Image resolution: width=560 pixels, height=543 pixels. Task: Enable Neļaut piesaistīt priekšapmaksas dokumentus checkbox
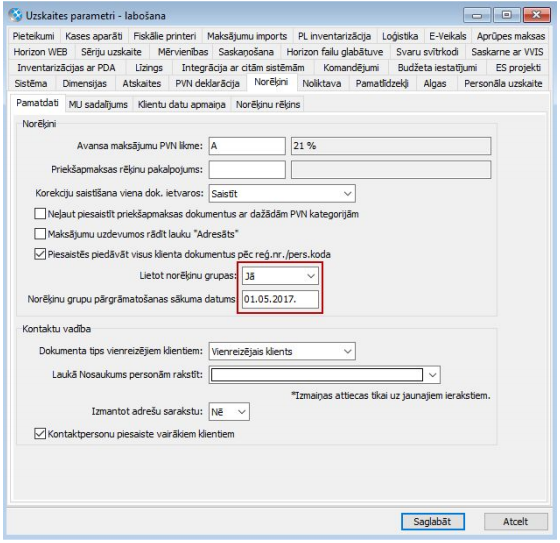pos(40,214)
